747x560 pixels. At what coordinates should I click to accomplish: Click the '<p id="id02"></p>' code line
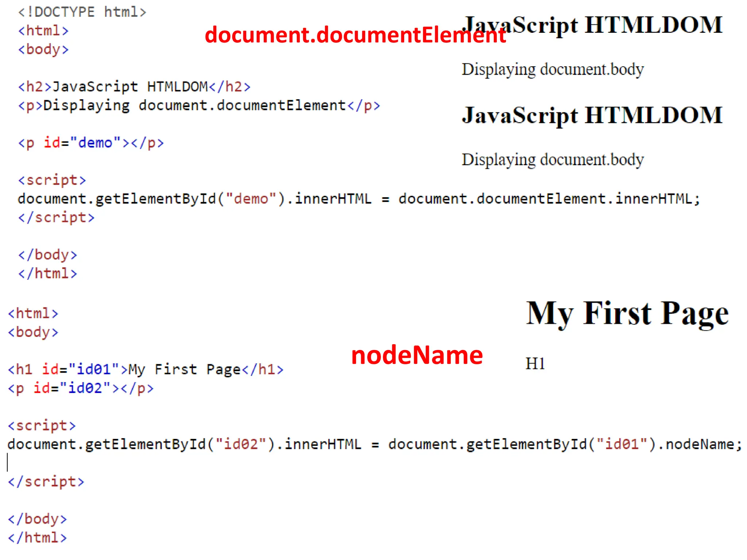pos(81,388)
